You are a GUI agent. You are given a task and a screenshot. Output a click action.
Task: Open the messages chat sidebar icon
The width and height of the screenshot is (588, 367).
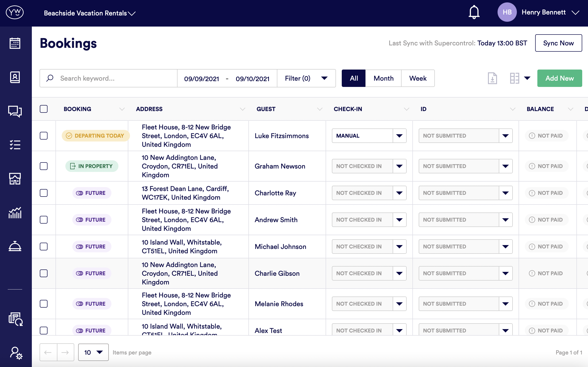[x=15, y=111]
